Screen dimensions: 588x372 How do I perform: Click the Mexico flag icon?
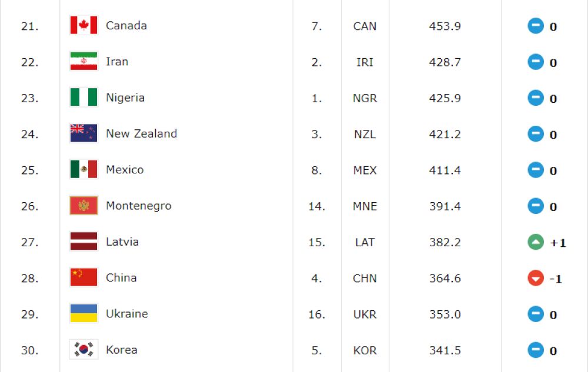(x=83, y=169)
